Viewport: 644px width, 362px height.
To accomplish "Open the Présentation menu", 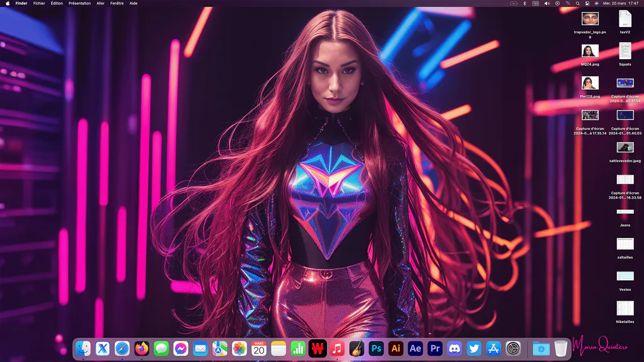I will coord(80,3).
